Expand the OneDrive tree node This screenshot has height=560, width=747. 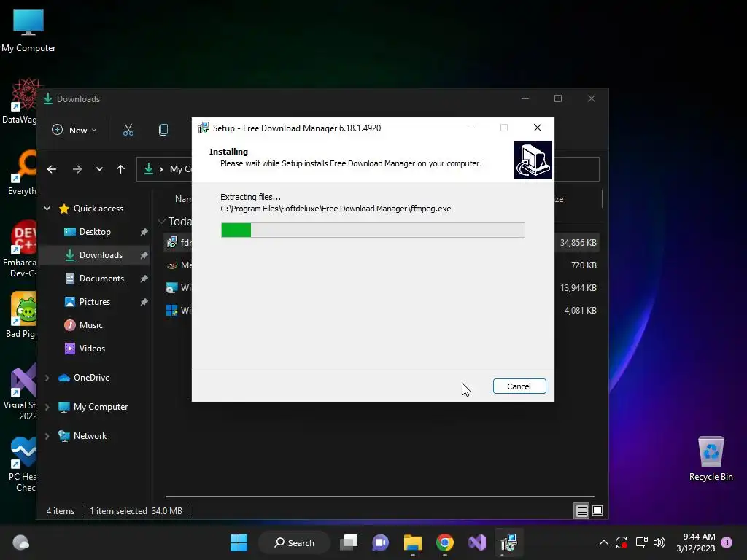click(47, 378)
